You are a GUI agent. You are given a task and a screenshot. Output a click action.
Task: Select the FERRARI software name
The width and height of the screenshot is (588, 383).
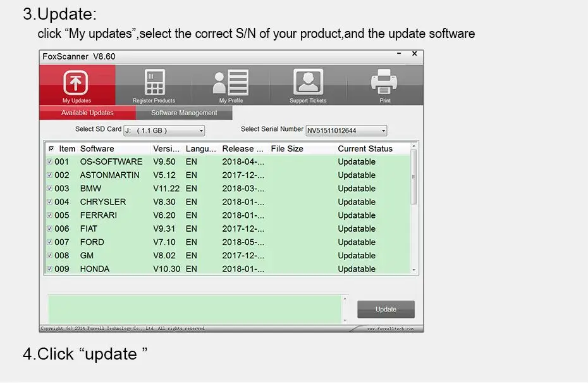(x=98, y=215)
